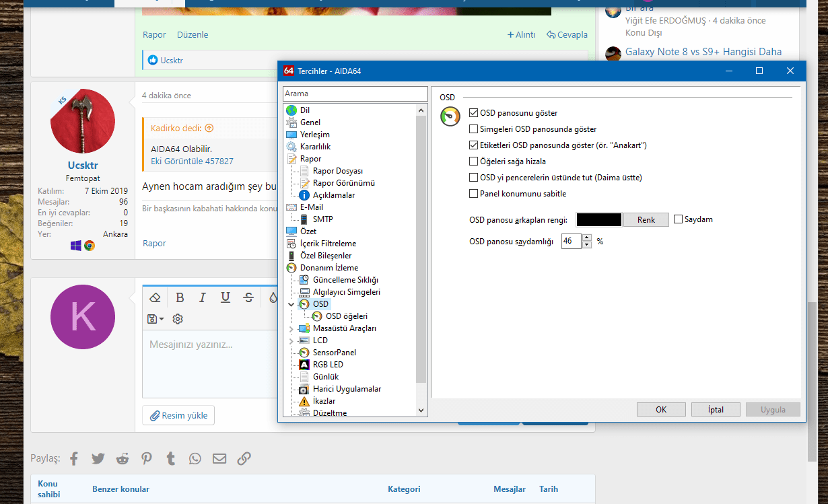The image size is (828, 504).
Task: Click message text area Mesajınızı yazınız
Action: [210, 363]
